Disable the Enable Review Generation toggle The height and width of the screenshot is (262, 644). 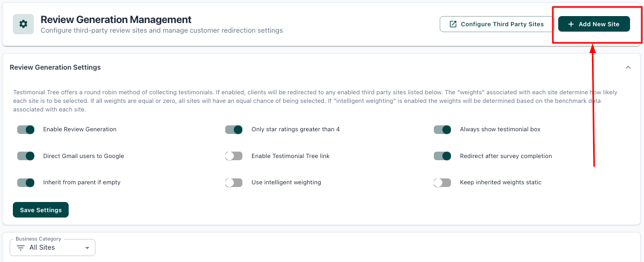26,130
